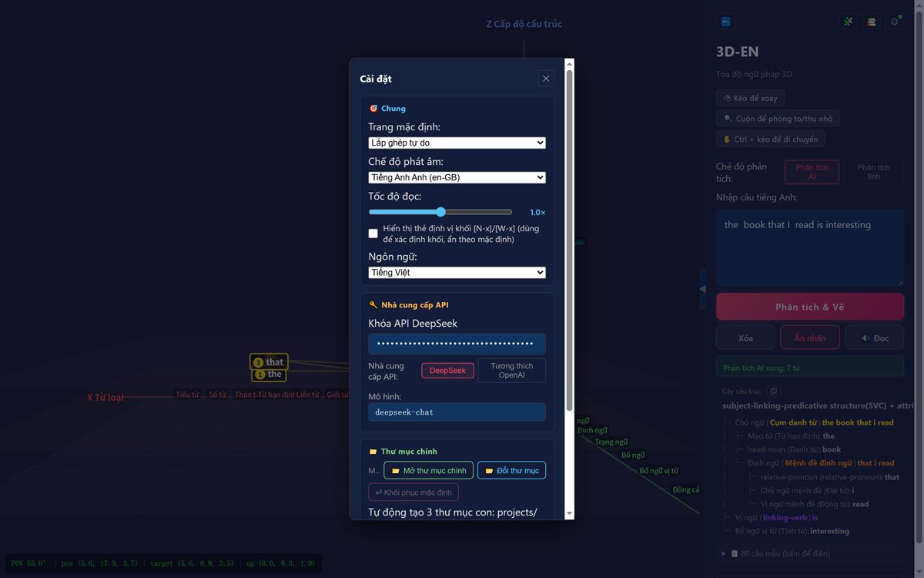
Task: Click the Kéo để xoay hint chip
Action: coord(751,98)
